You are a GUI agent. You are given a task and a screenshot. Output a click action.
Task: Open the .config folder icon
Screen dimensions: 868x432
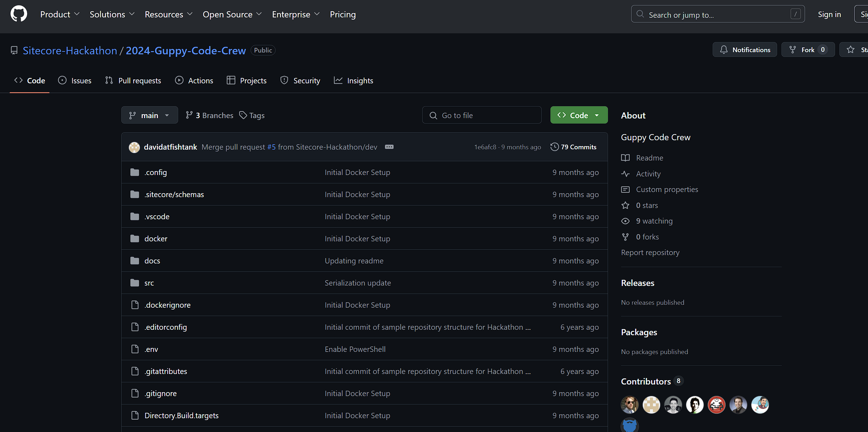pos(135,172)
